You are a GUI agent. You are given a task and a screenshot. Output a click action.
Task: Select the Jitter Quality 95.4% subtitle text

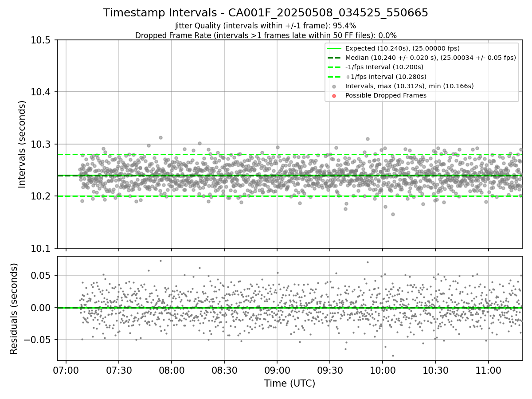coord(266,26)
